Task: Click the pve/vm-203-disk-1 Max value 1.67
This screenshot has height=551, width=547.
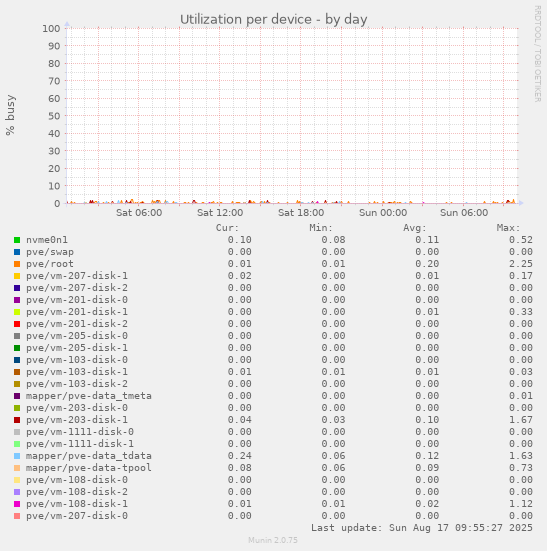Action: pyautogui.click(x=521, y=420)
